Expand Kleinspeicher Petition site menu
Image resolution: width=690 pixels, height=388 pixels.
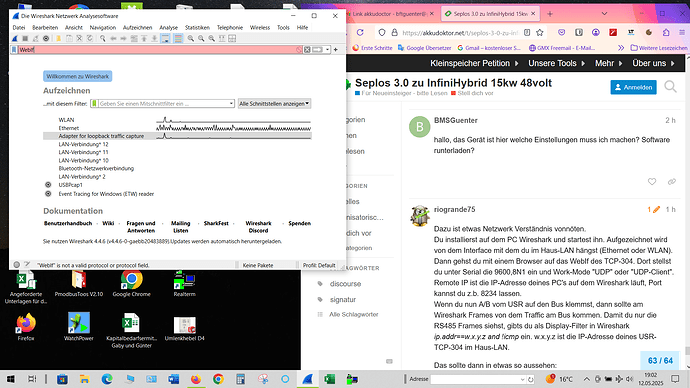click(x=474, y=63)
